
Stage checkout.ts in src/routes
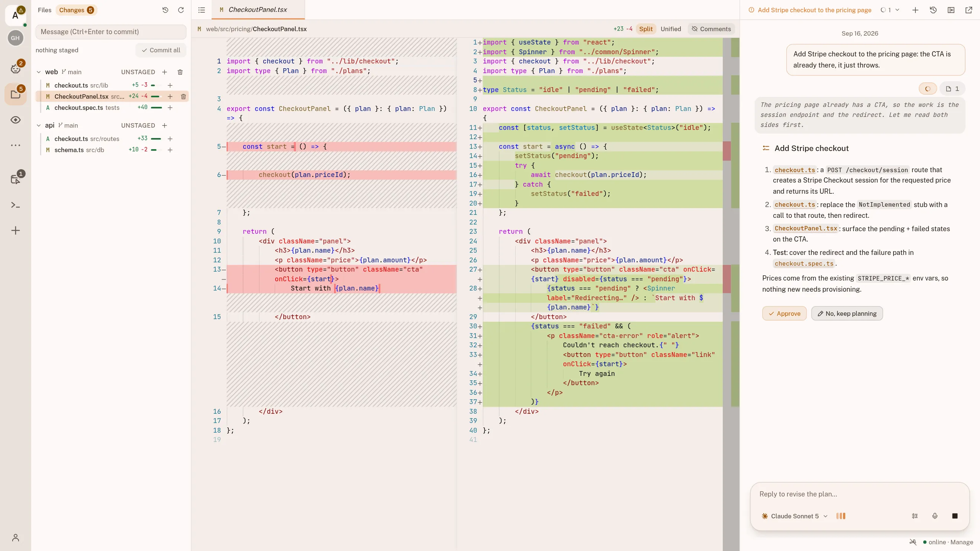coord(170,139)
